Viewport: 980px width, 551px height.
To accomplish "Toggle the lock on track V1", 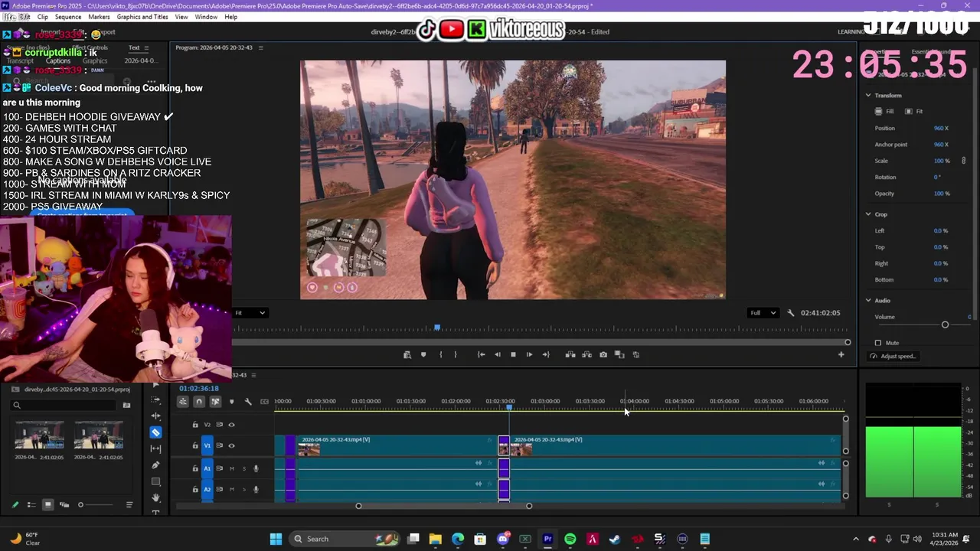I will (x=195, y=445).
